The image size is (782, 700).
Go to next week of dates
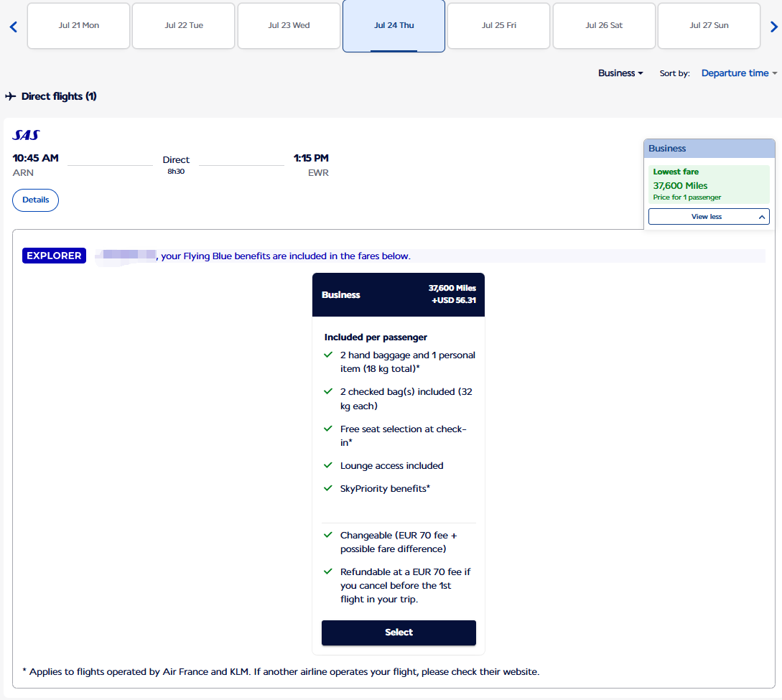pos(773,27)
